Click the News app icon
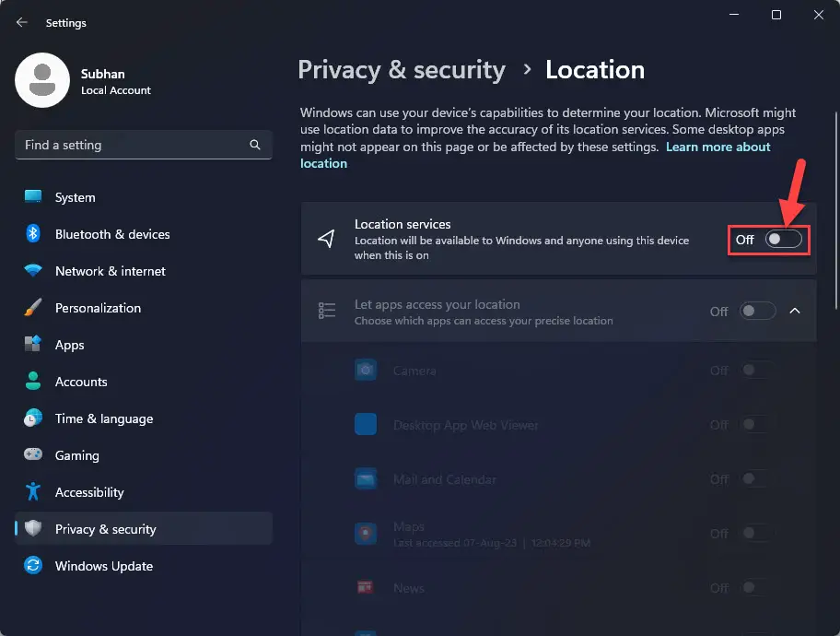Screen dimensions: 840x636 tap(366, 587)
